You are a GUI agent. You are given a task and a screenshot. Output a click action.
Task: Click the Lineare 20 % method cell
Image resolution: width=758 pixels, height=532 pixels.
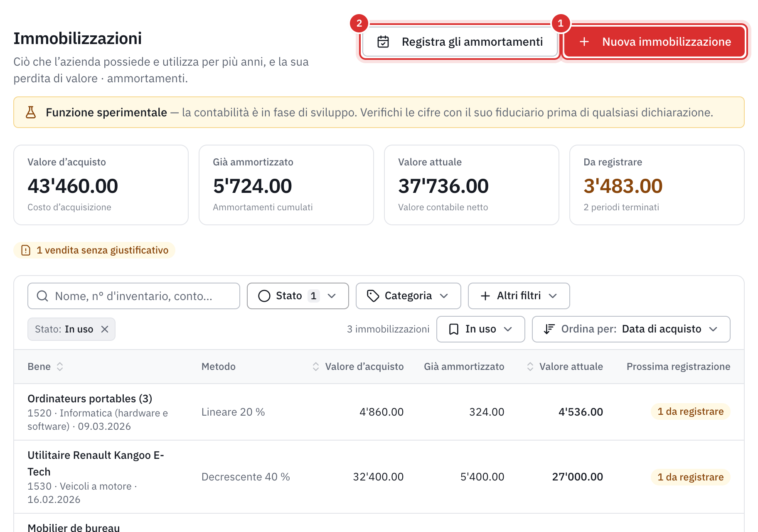233,412
